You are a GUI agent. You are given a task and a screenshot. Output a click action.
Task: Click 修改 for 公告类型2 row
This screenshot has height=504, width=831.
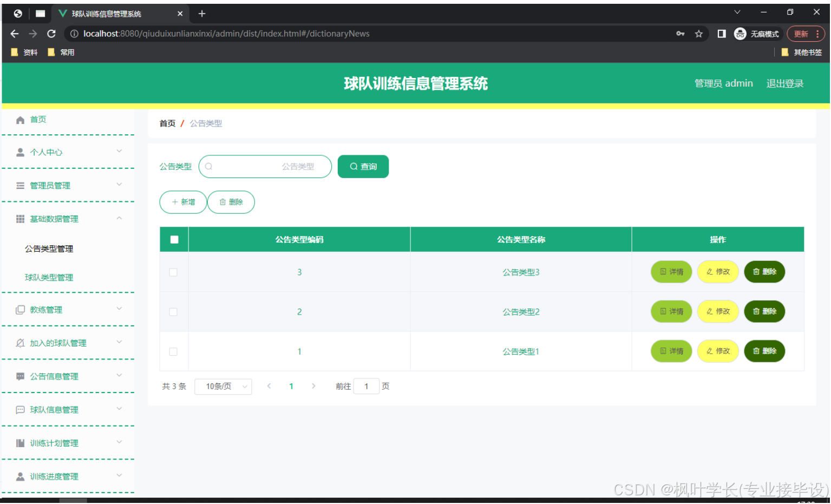pyautogui.click(x=718, y=311)
